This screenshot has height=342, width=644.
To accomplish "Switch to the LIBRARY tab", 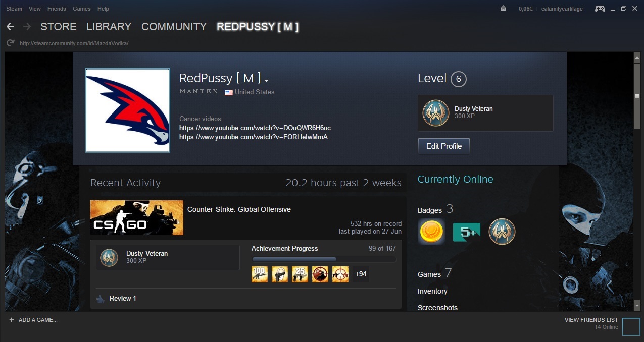I will click(109, 27).
